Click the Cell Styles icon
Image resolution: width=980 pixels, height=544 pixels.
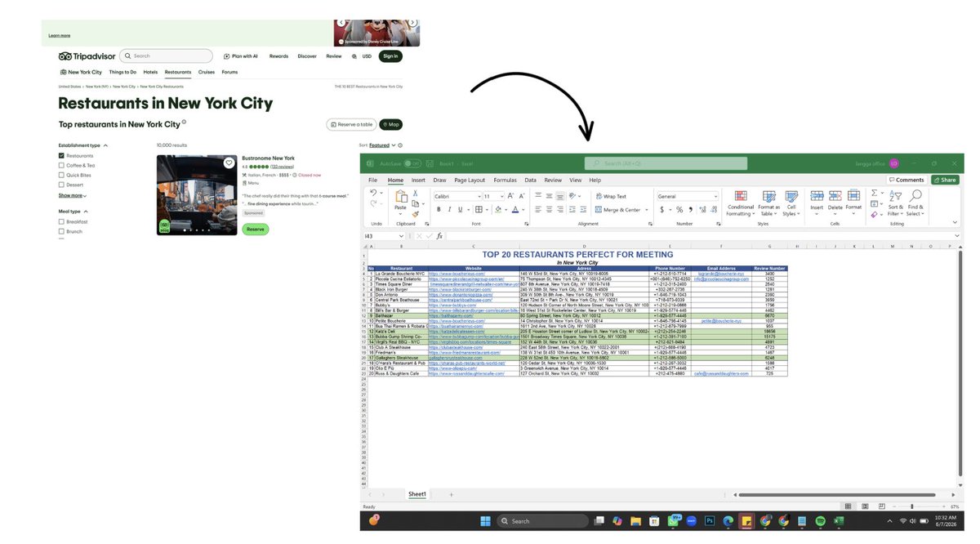click(791, 196)
